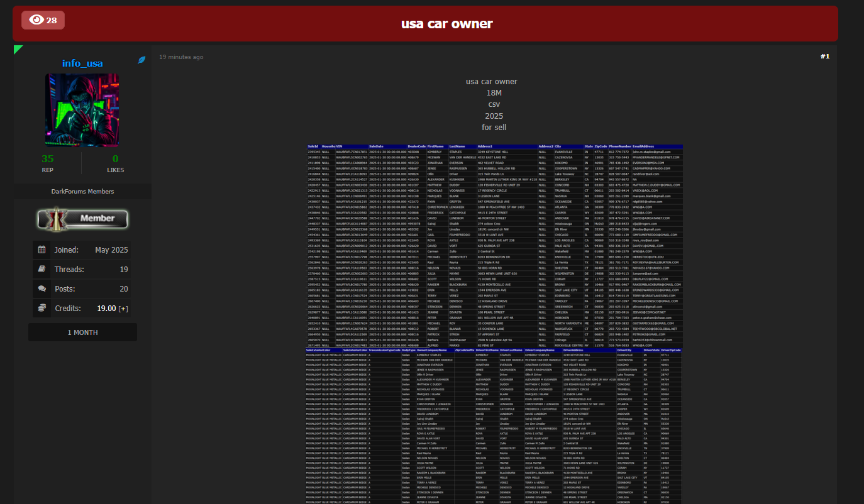Click the user's hooded hacker avatar
This screenshot has width=864, height=504.
tap(82, 110)
